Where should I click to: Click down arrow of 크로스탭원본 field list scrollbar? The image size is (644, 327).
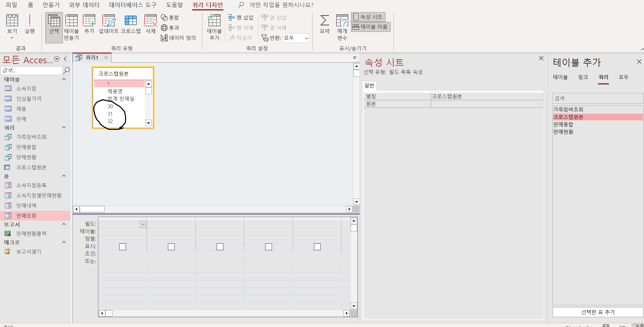point(148,123)
